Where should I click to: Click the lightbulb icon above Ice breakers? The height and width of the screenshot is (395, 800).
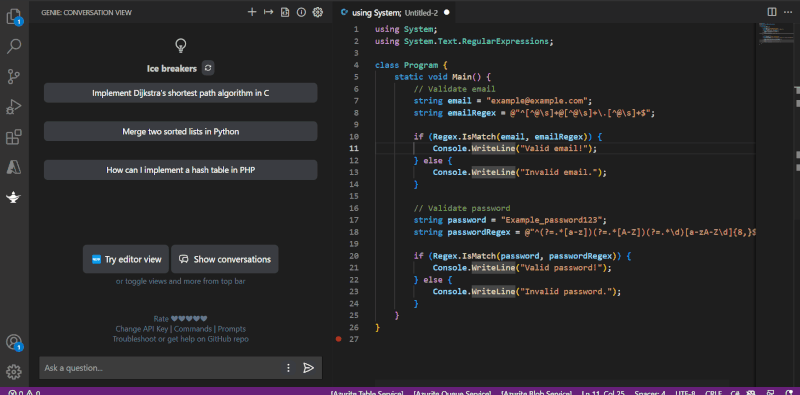[x=181, y=46]
